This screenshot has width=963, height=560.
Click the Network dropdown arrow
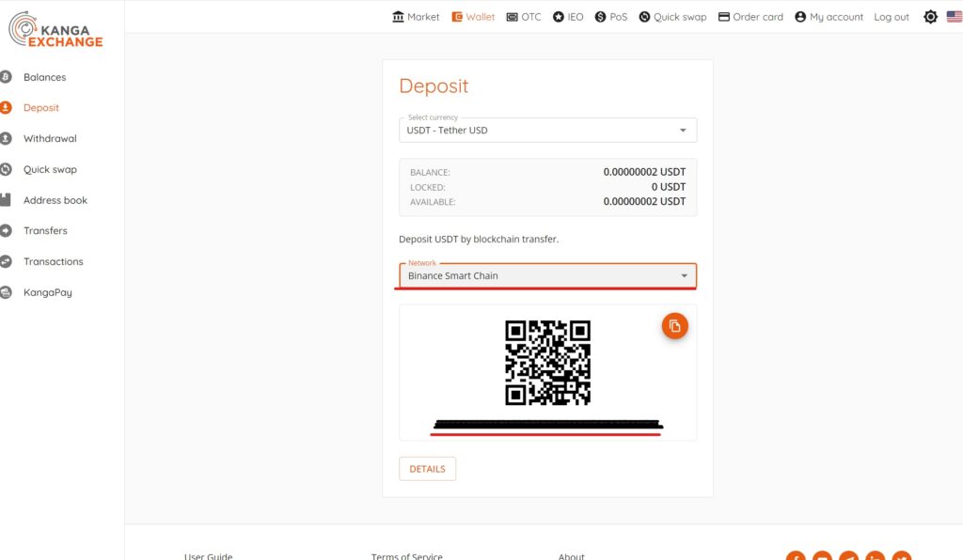pyautogui.click(x=684, y=275)
